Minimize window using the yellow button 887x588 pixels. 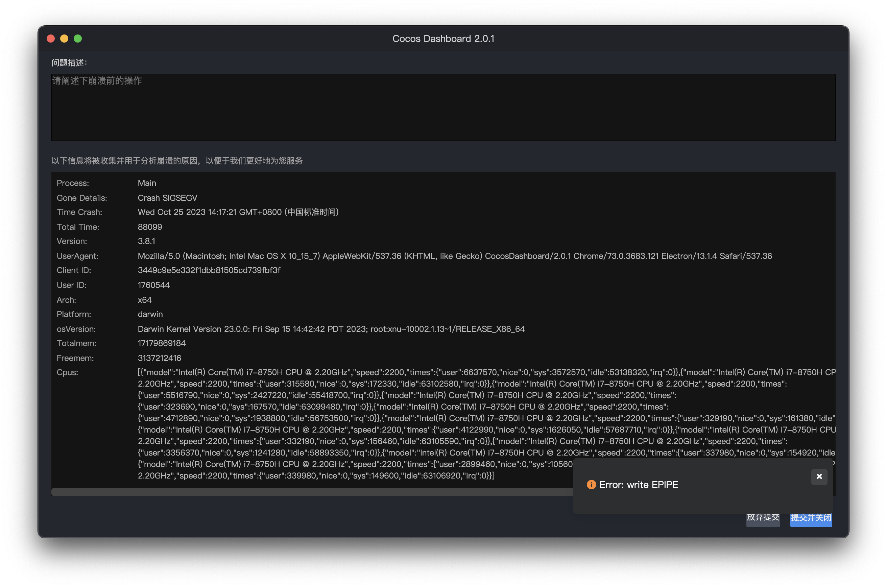(x=64, y=39)
